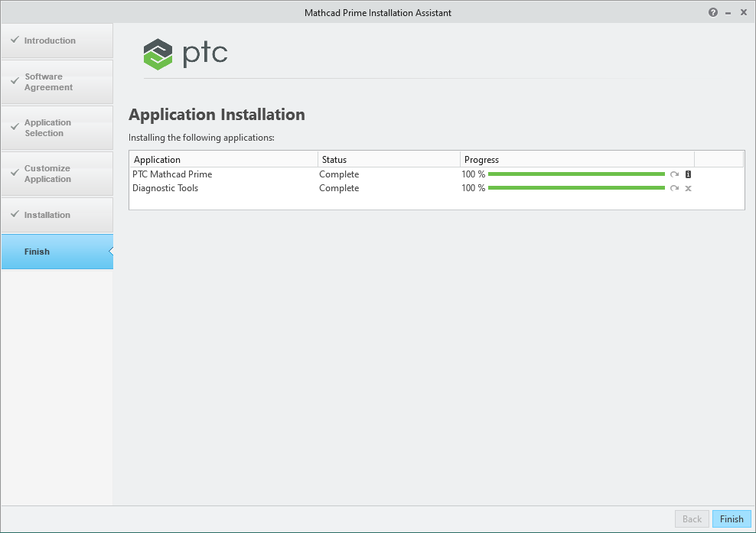Click the PTC logo
This screenshot has width=756, height=533.
[185, 54]
